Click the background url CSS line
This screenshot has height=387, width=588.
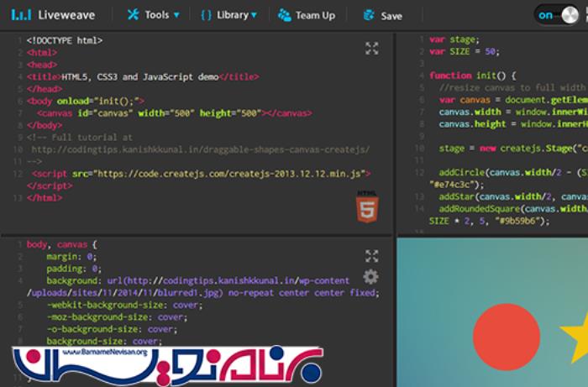point(198,280)
